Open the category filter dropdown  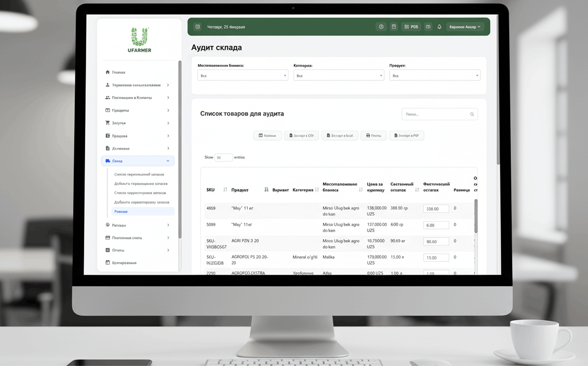point(339,75)
